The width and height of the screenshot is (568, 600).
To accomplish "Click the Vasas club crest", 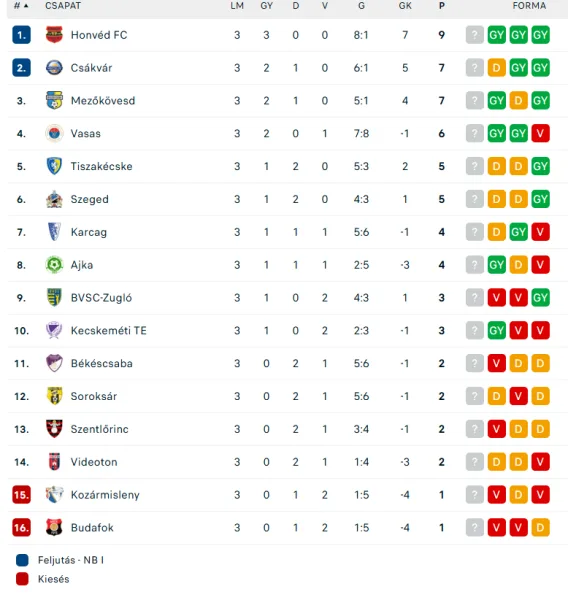I will tap(54, 134).
